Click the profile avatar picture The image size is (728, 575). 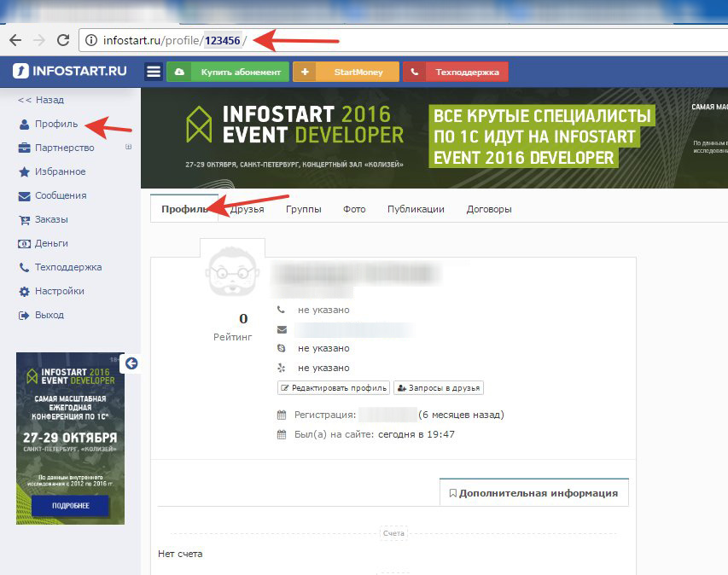pos(232,271)
